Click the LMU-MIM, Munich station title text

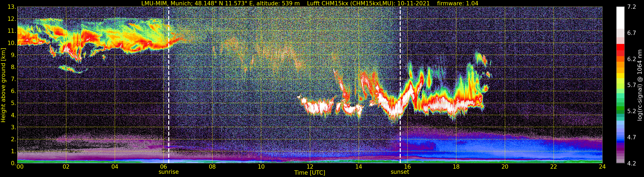click(167, 3)
